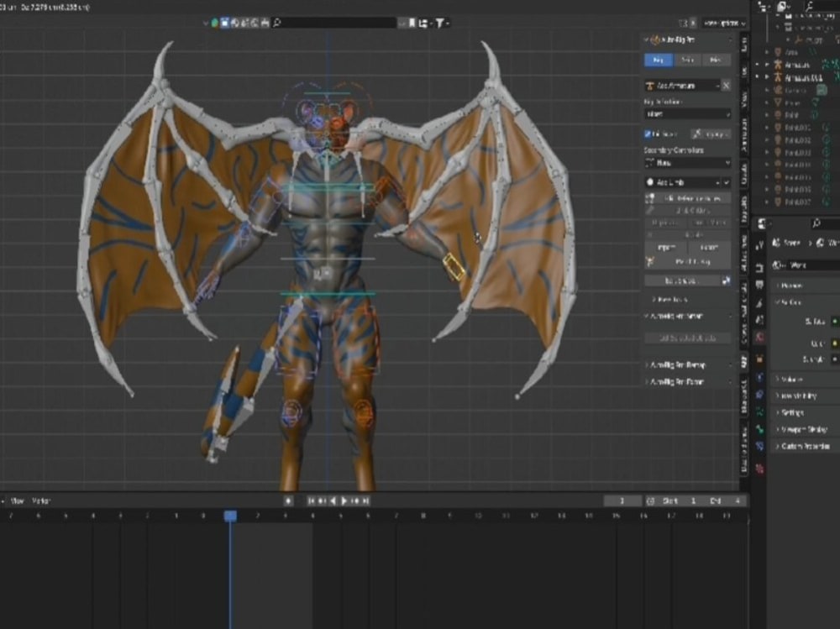
Task: Switch to the Skin tab in Auto-Rig Pro
Action: point(690,60)
